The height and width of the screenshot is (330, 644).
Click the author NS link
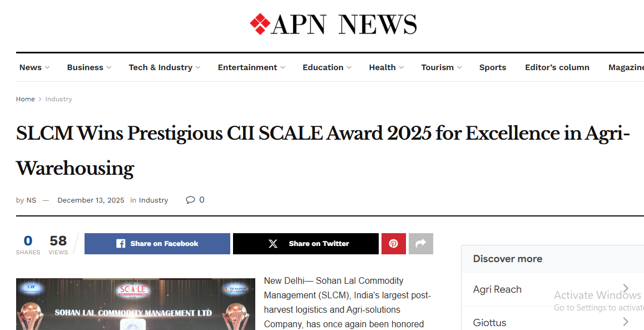click(x=31, y=200)
